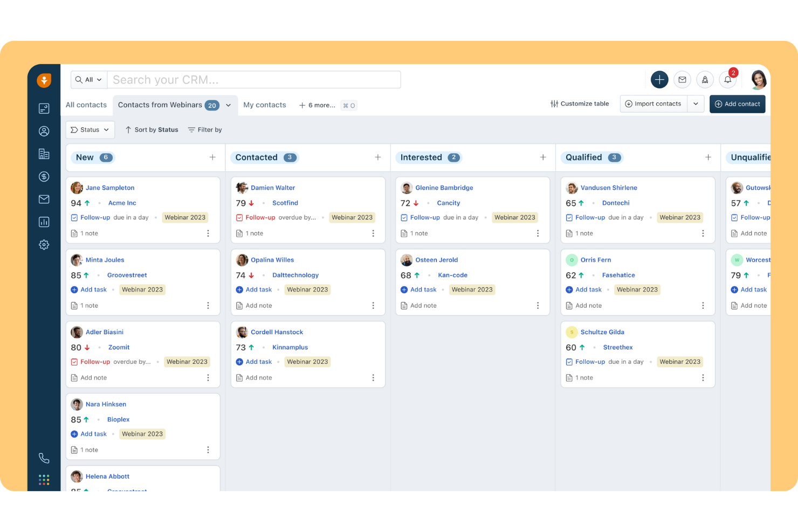View the Reports bar-chart sidebar icon
Screen dimensions: 798x532
click(44, 222)
